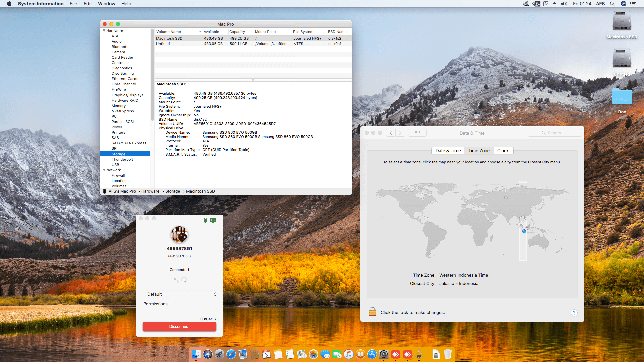This screenshot has height=362, width=644.
Task: Click the Disconnect button
Action: point(179,326)
